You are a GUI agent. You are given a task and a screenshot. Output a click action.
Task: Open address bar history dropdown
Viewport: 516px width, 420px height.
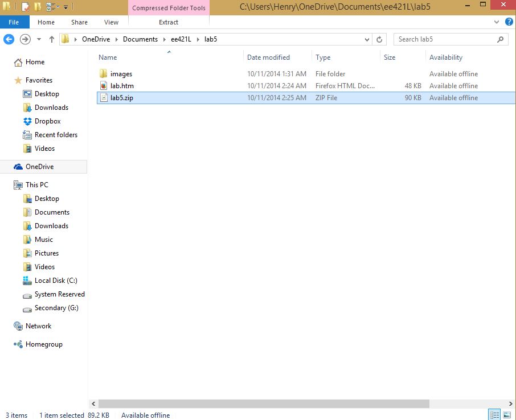[367, 39]
